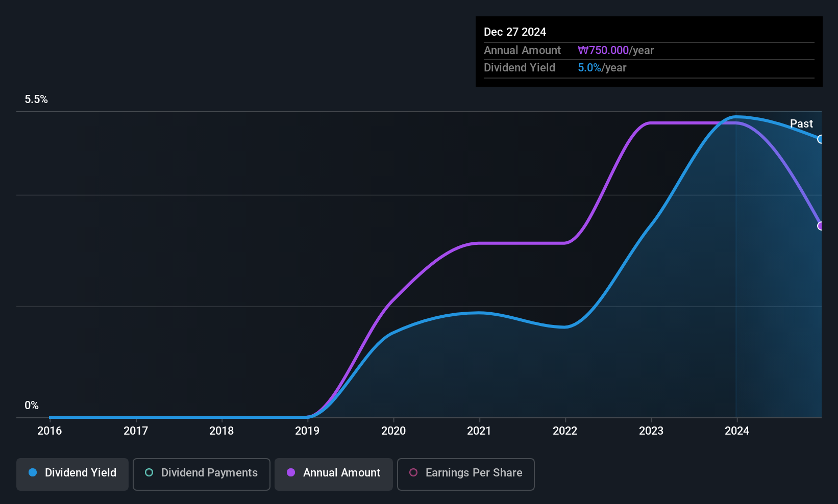Select the blue endpoint marker on yield line
The width and height of the screenshot is (838, 504).
coord(820,139)
